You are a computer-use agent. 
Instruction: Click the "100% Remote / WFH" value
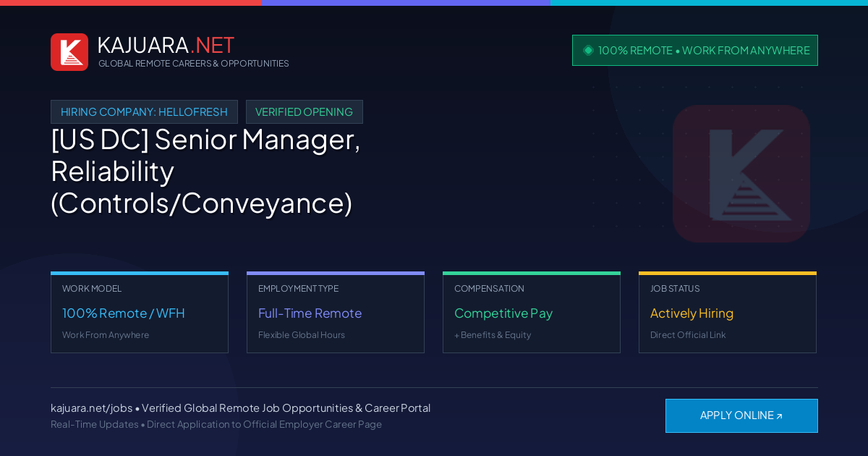[124, 313]
